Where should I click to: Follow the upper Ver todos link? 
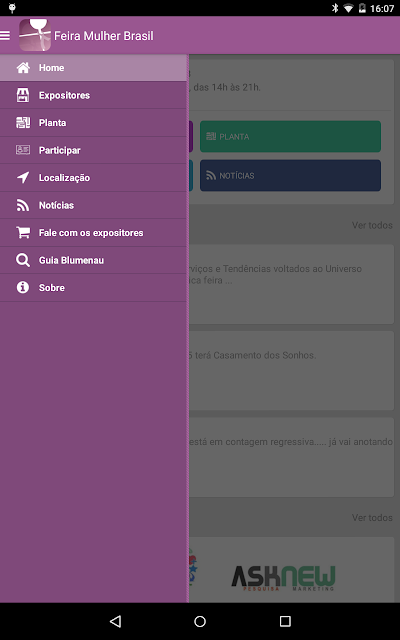372,225
